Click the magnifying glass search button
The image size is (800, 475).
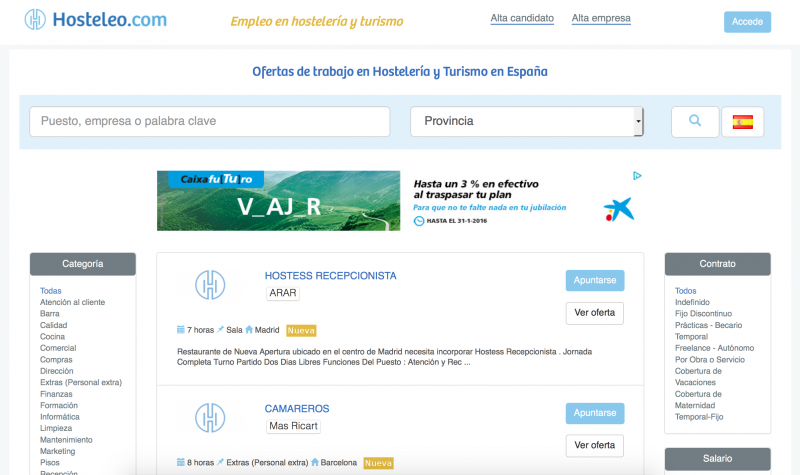point(694,122)
